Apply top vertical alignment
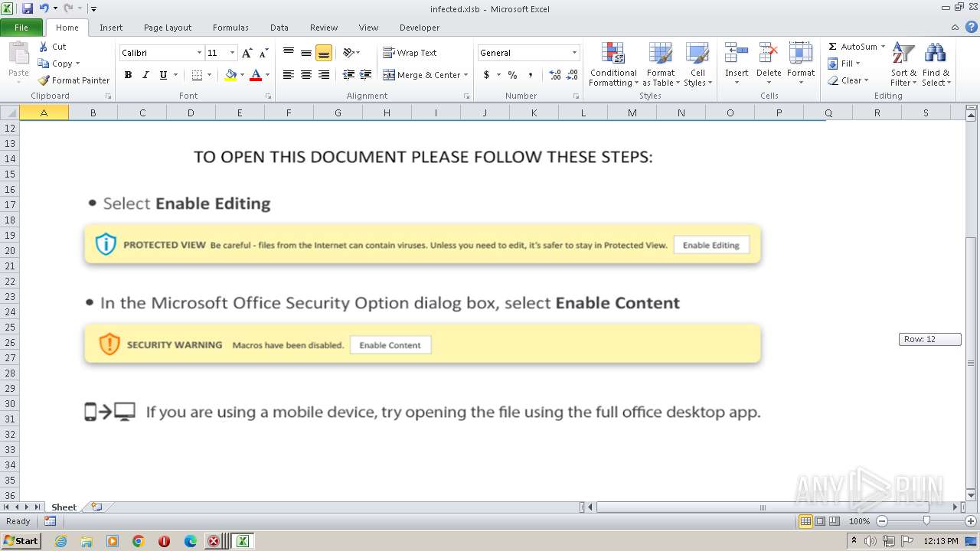 [289, 53]
